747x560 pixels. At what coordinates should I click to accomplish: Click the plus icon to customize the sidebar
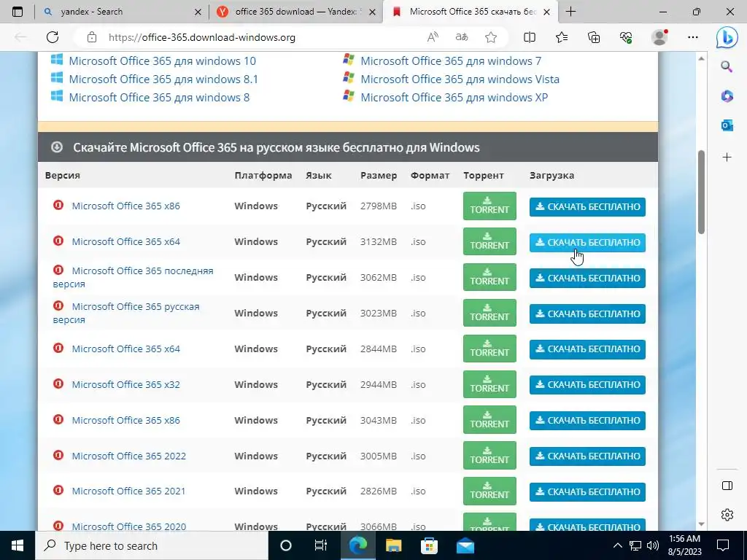click(727, 157)
